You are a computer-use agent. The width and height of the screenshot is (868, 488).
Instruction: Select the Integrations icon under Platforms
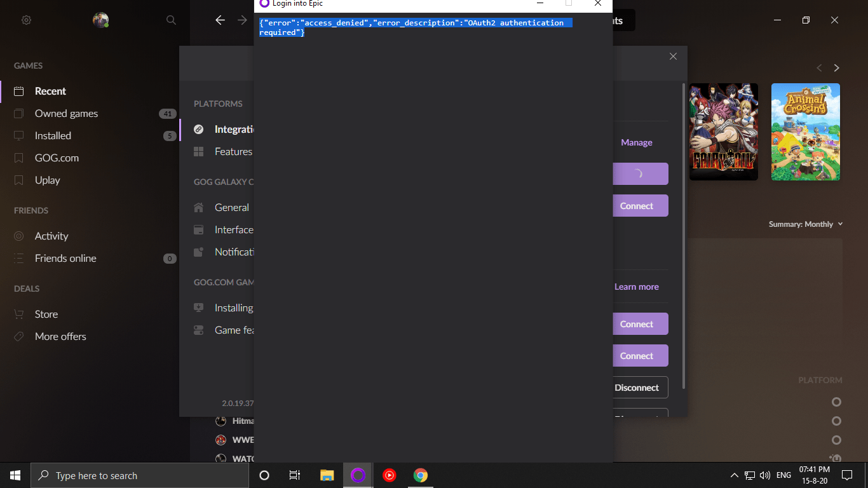(x=198, y=129)
